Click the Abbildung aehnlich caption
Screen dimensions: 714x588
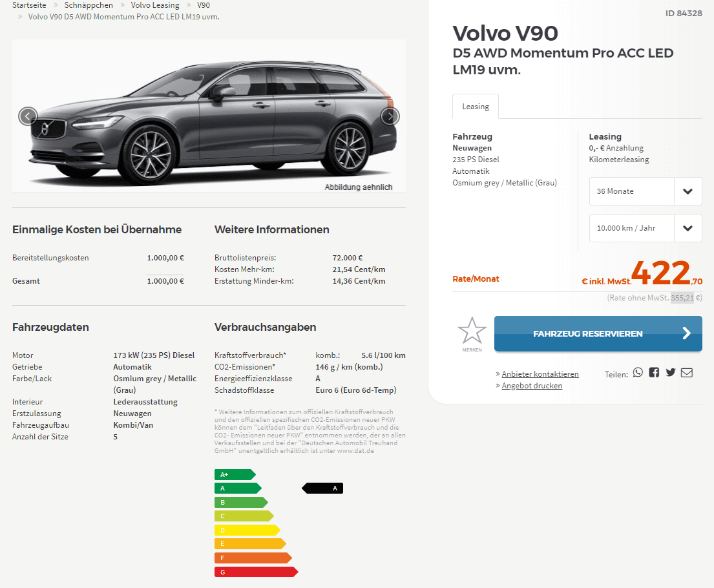359,187
